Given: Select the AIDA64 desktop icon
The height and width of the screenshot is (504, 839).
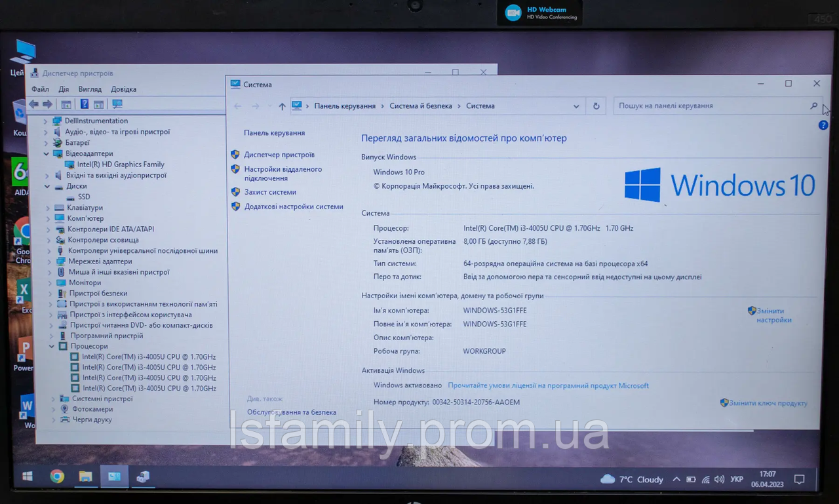Looking at the screenshot, I should point(20,177).
